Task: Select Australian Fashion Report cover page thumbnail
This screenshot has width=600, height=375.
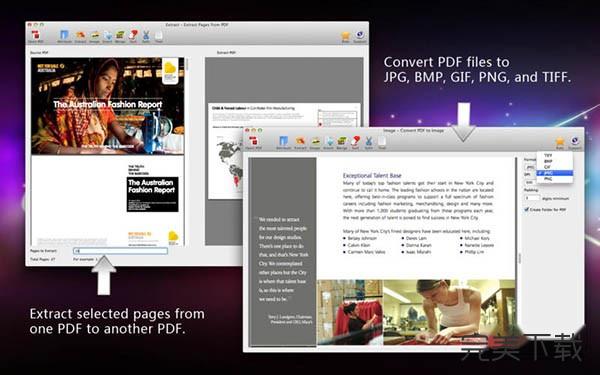Action: [x=108, y=106]
